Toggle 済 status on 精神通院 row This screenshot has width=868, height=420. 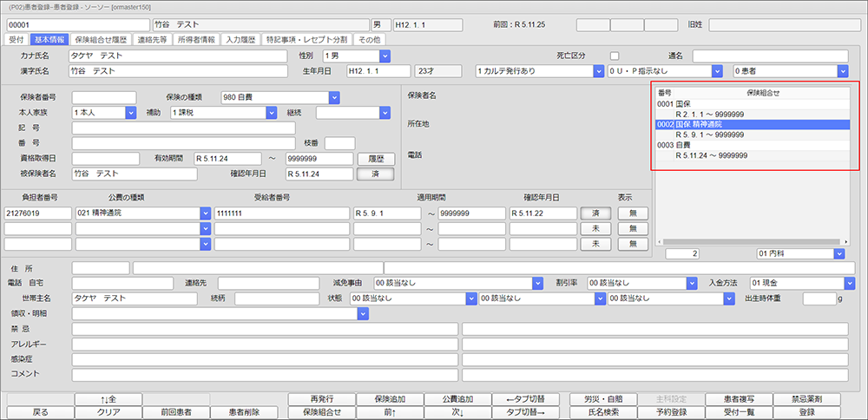click(x=595, y=213)
